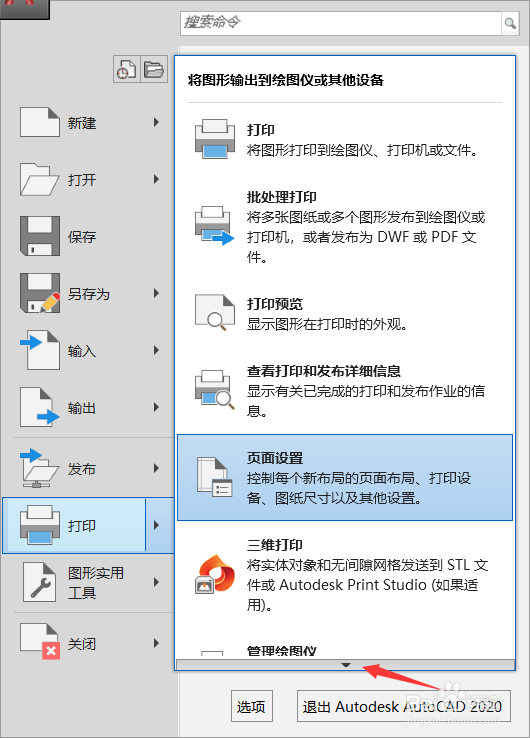Choose 三维打印 title
The width and height of the screenshot is (530, 738).
coord(274,545)
